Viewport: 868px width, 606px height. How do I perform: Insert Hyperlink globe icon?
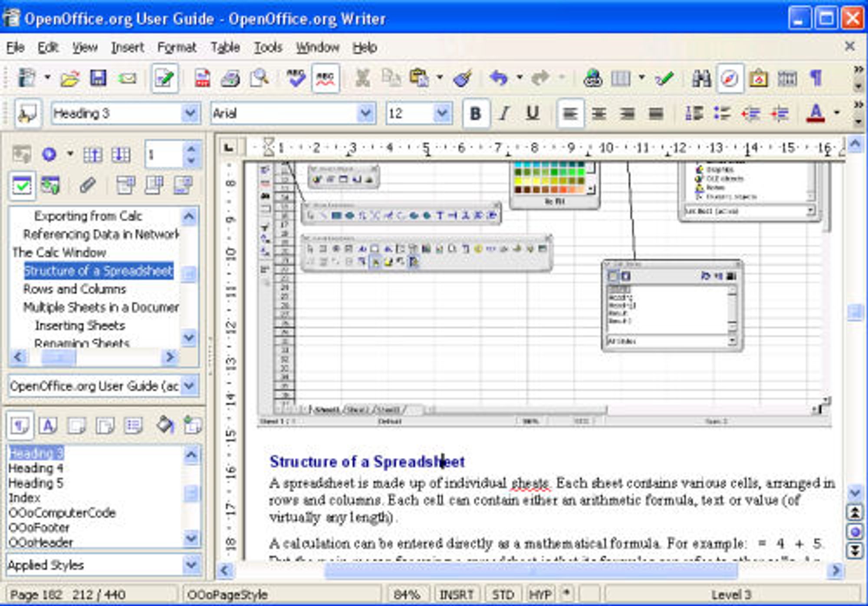pos(592,79)
